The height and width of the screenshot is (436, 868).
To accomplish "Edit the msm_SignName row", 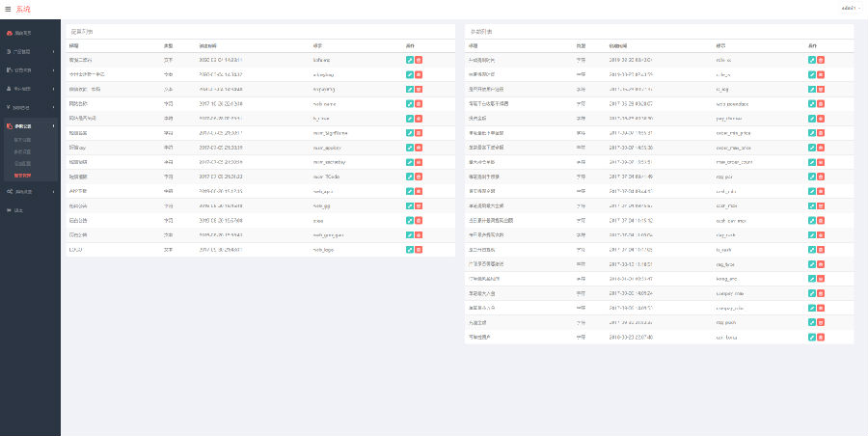I will (x=410, y=133).
